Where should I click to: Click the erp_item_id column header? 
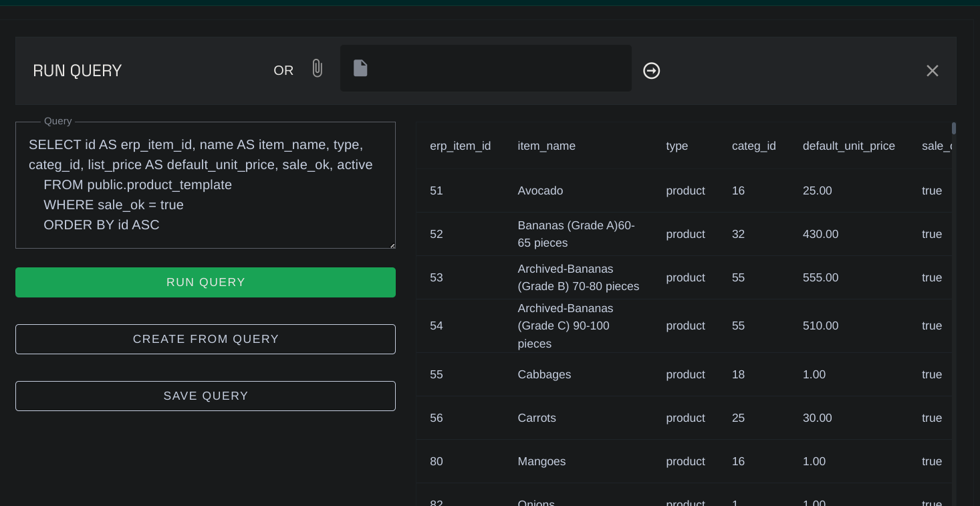coord(460,146)
